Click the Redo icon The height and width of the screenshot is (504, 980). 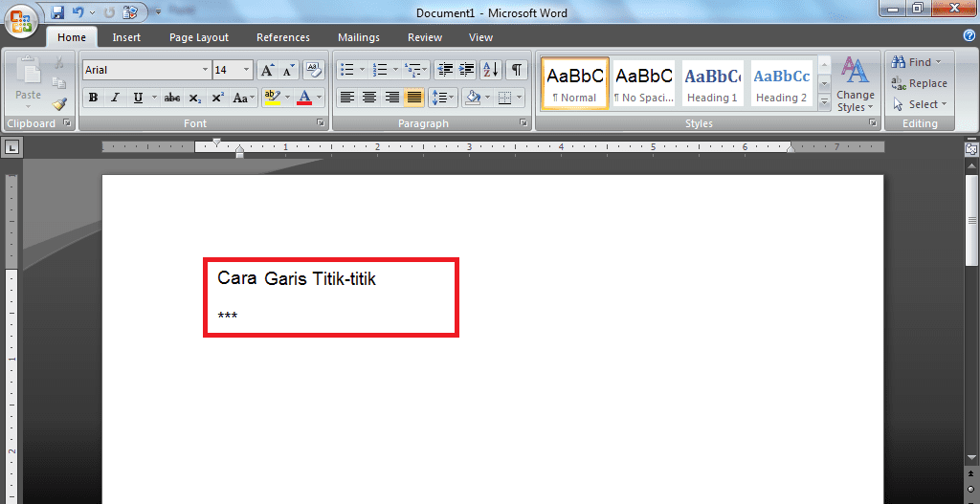[x=109, y=11]
